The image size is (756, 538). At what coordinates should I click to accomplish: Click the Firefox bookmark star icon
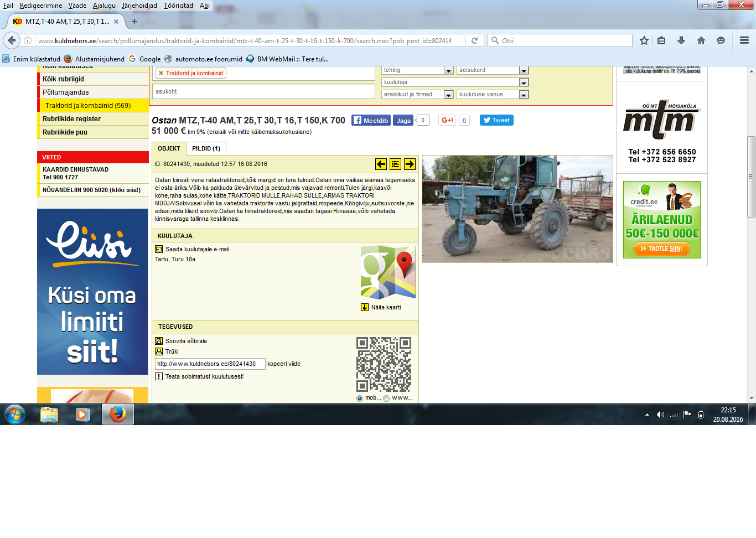pyautogui.click(x=644, y=40)
